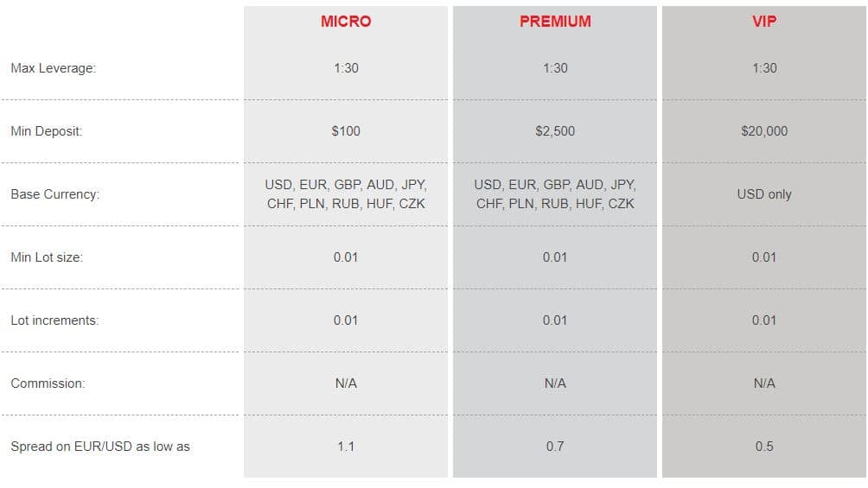Select the 1.1 Micro spread value

(x=346, y=447)
